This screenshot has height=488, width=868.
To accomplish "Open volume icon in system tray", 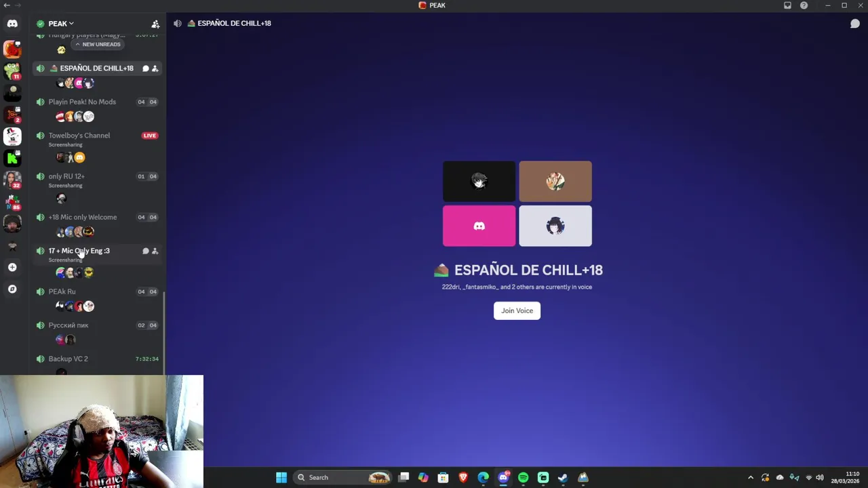I will 820,477.
